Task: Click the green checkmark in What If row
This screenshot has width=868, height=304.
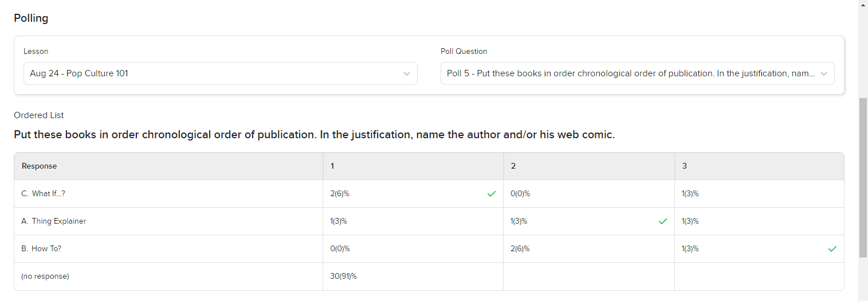Action: (491, 194)
